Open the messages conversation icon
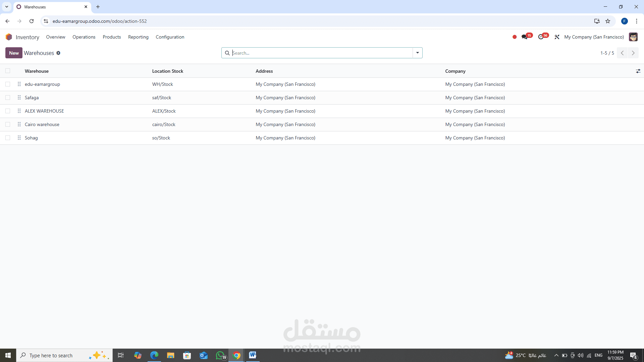This screenshot has width=644, height=362. pyautogui.click(x=525, y=37)
